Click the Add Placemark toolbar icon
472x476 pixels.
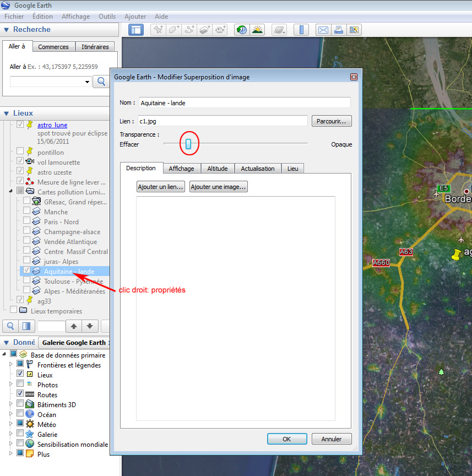coord(159,30)
